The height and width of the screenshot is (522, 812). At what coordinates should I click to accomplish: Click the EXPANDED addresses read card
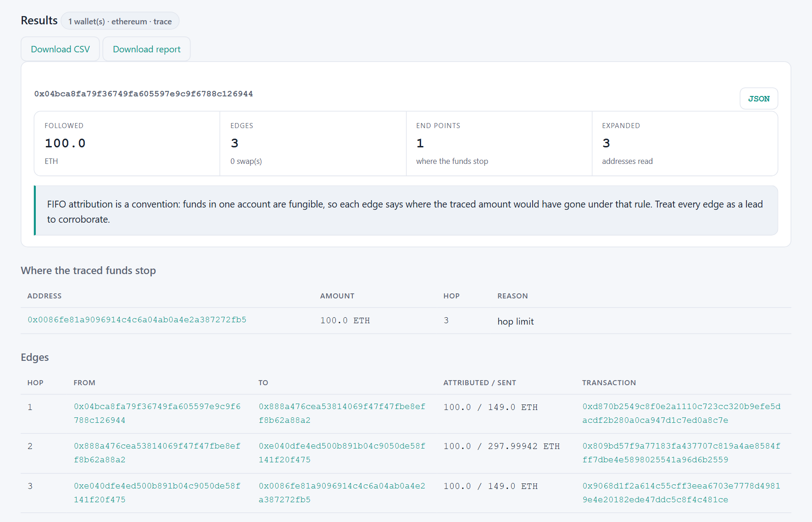point(685,143)
